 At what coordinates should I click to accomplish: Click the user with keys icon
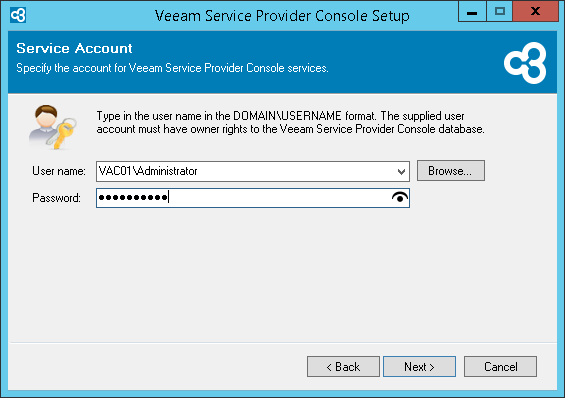tap(53, 127)
